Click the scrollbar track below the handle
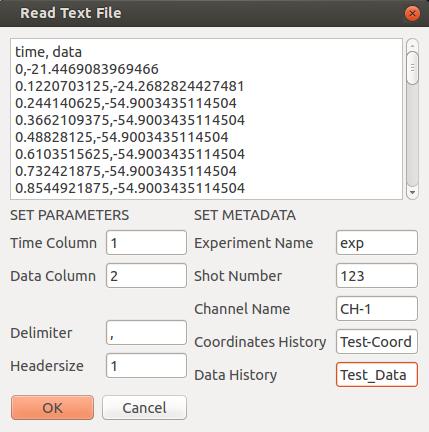429x432 pixels. 412,136
